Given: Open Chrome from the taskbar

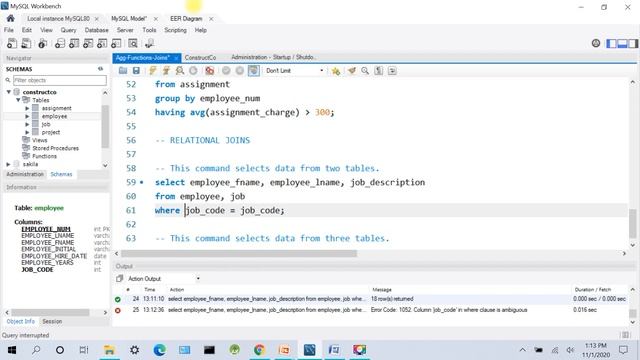Looking at the screenshot, I should 259,350.
